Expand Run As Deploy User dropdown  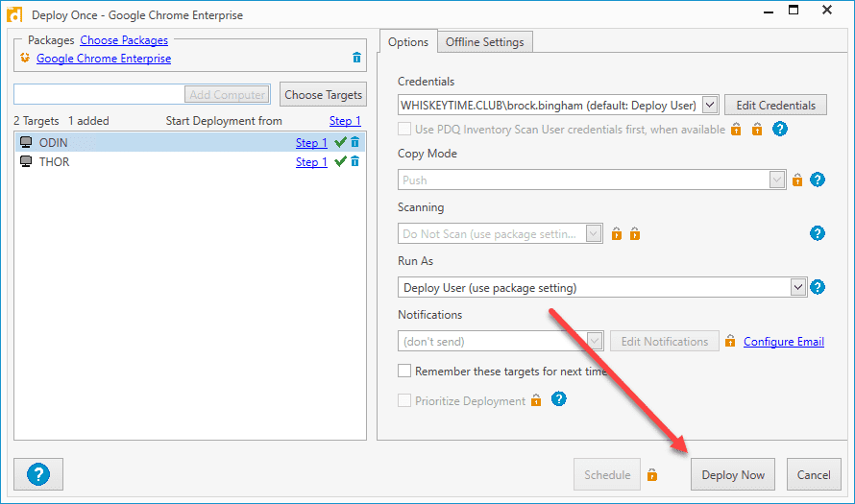(x=797, y=287)
